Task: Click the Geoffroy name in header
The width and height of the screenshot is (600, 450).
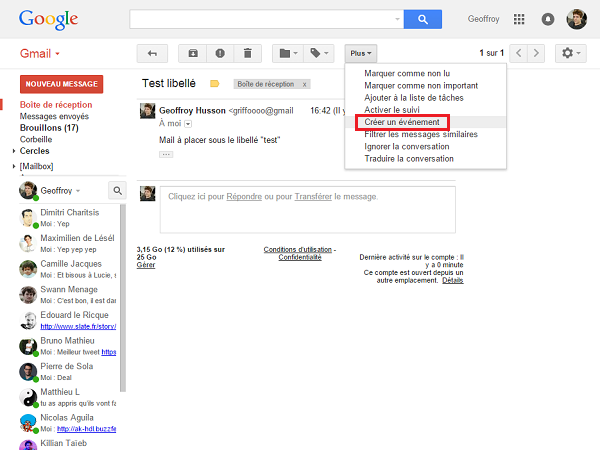Action: 483,19
